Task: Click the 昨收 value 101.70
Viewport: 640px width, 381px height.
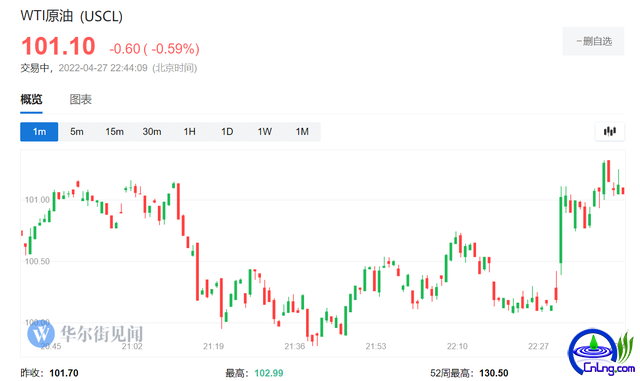Action: pyautogui.click(x=64, y=373)
